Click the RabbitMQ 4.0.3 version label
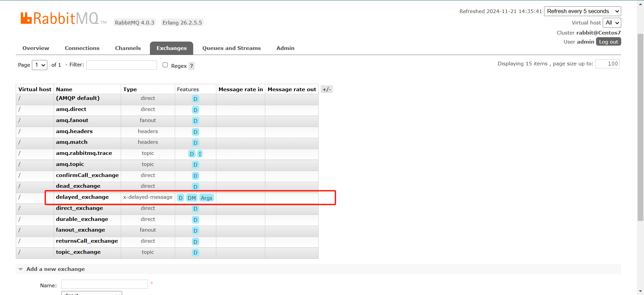644x295 pixels. [135, 22]
